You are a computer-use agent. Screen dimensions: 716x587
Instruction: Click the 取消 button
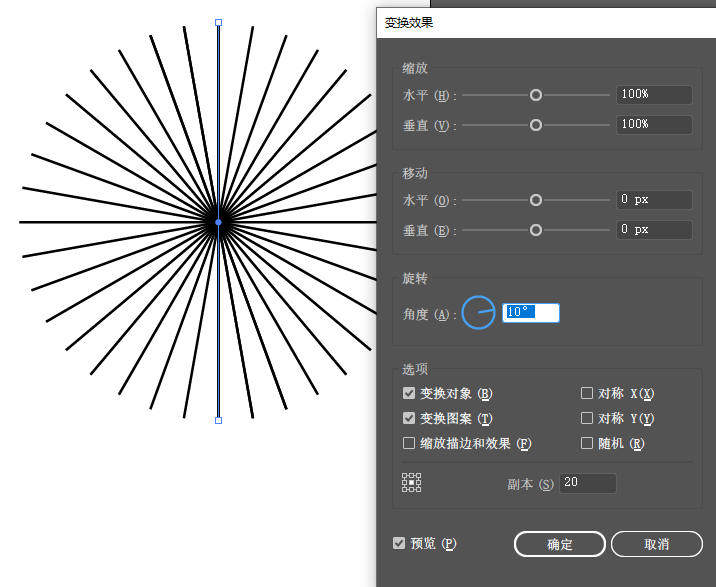pos(657,544)
